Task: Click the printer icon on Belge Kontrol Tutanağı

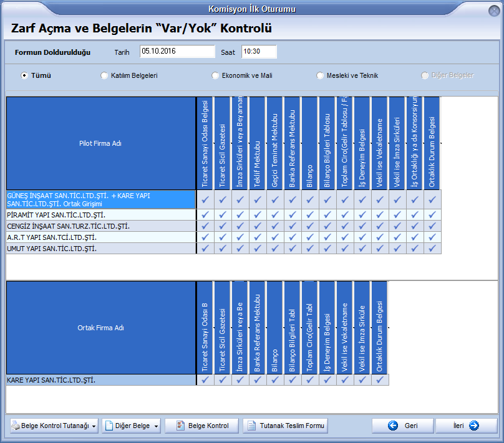Action: click(16, 426)
